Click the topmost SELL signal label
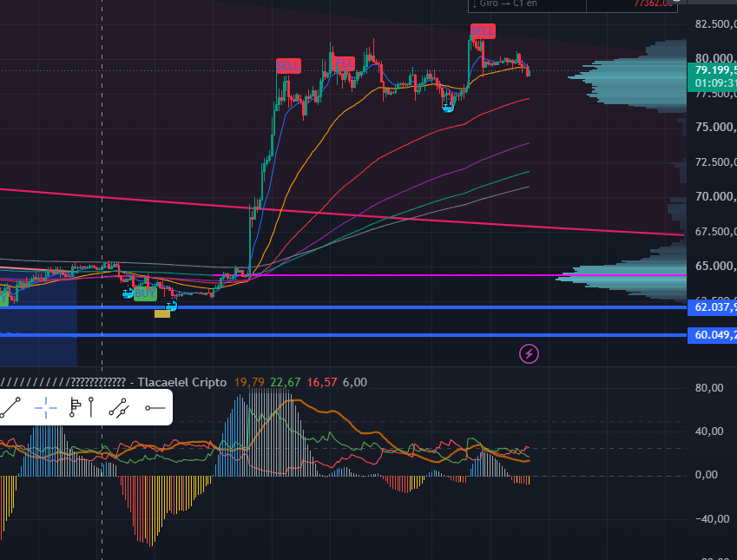737x560 pixels. pos(483,31)
